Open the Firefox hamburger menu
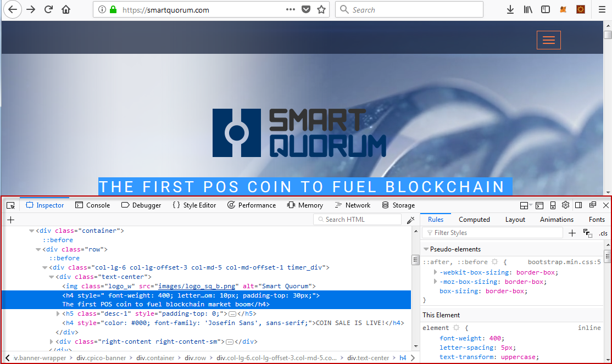The width and height of the screenshot is (612, 364). [602, 9]
